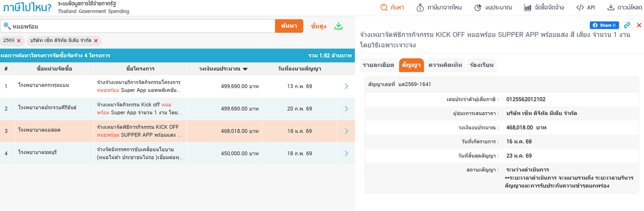Switch to the รายละเอียด tab
This screenshot has height=211, width=644.
(378, 65)
